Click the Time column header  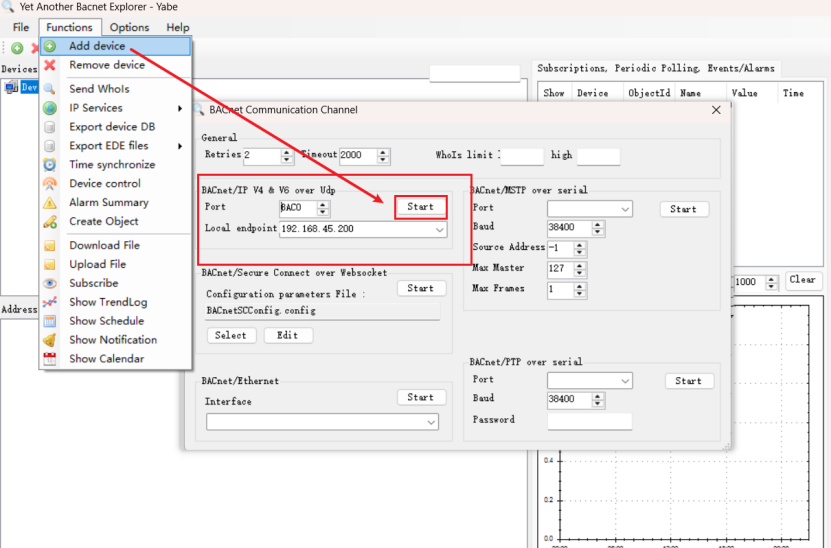793,93
